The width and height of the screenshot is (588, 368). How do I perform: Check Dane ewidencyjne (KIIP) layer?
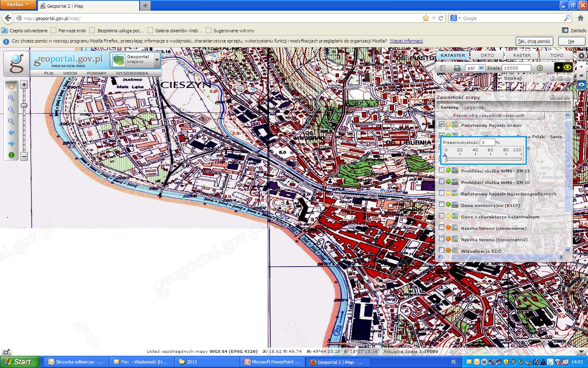(x=441, y=204)
